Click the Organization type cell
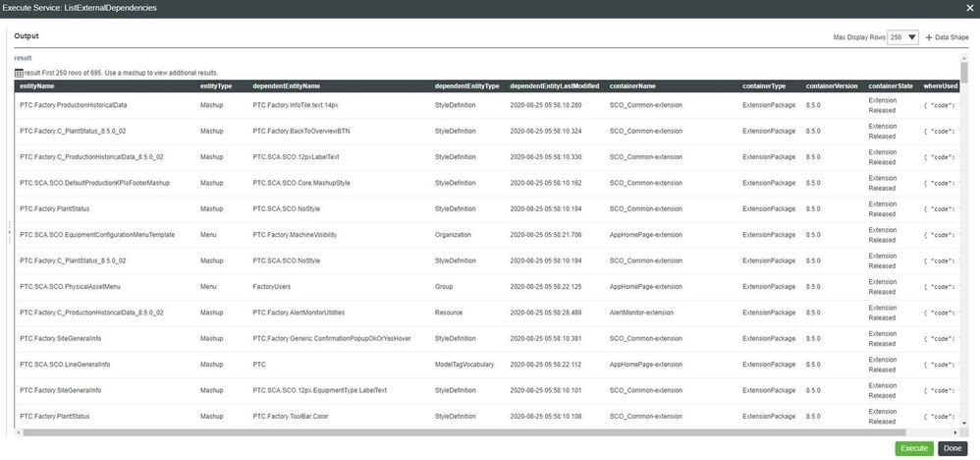 (x=453, y=235)
